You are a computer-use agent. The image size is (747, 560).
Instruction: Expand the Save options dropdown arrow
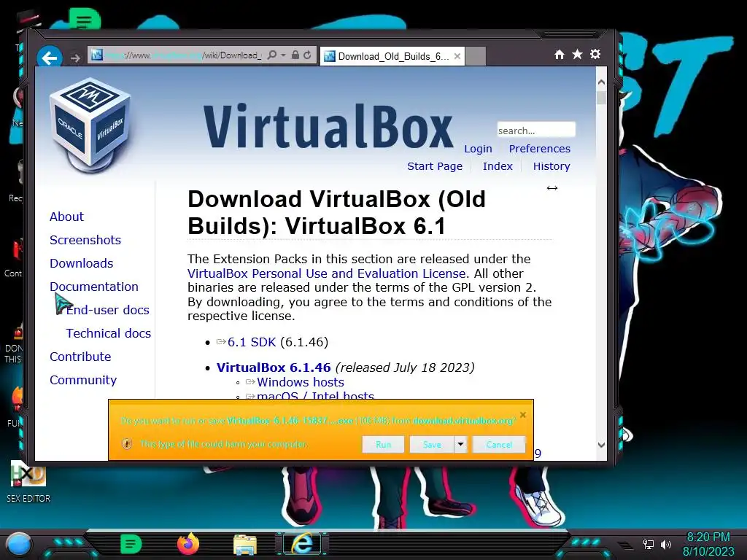point(460,445)
